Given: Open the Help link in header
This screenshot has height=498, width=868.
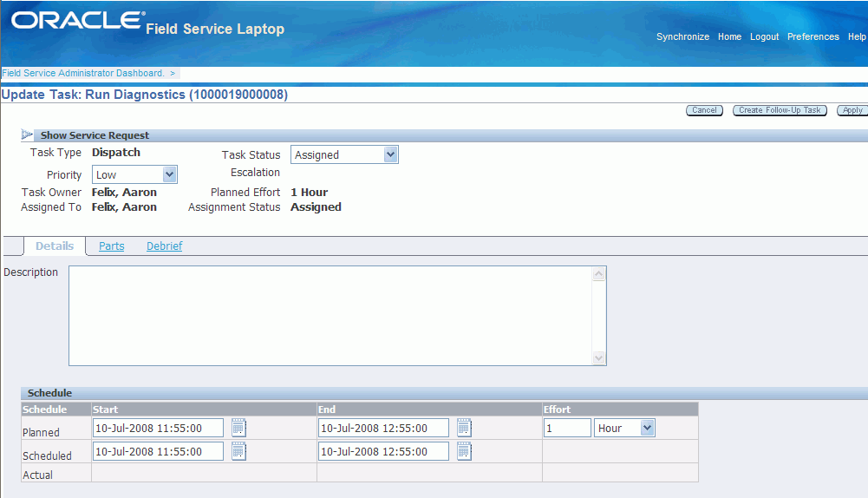Looking at the screenshot, I should point(857,36).
